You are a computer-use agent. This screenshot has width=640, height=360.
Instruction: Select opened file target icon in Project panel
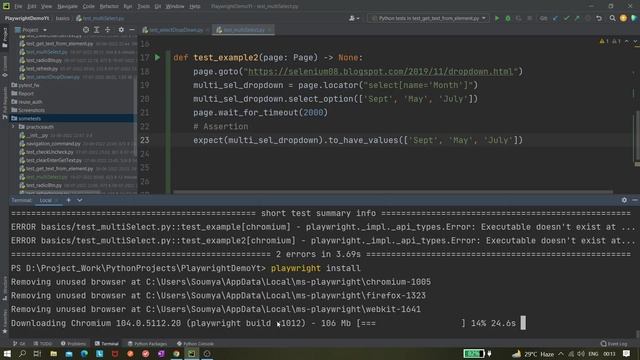click(x=86, y=30)
